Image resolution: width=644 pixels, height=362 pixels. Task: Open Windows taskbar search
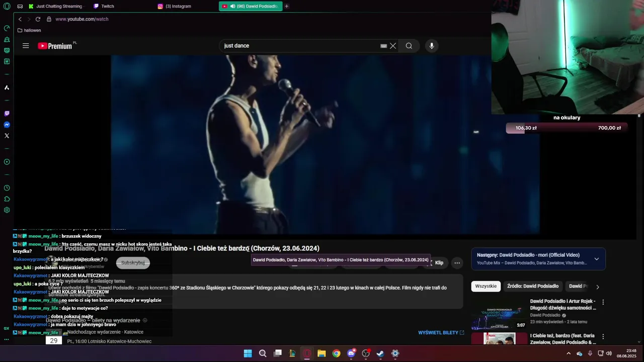(263, 353)
